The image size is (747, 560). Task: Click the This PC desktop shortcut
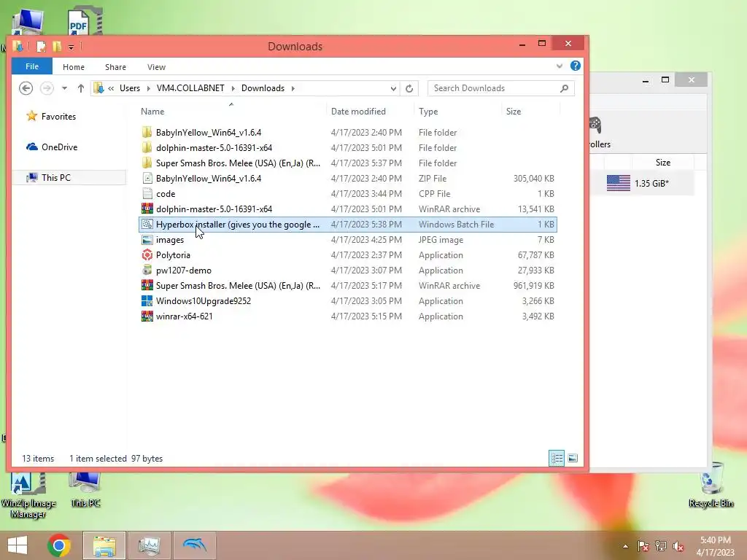tap(85, 491)
